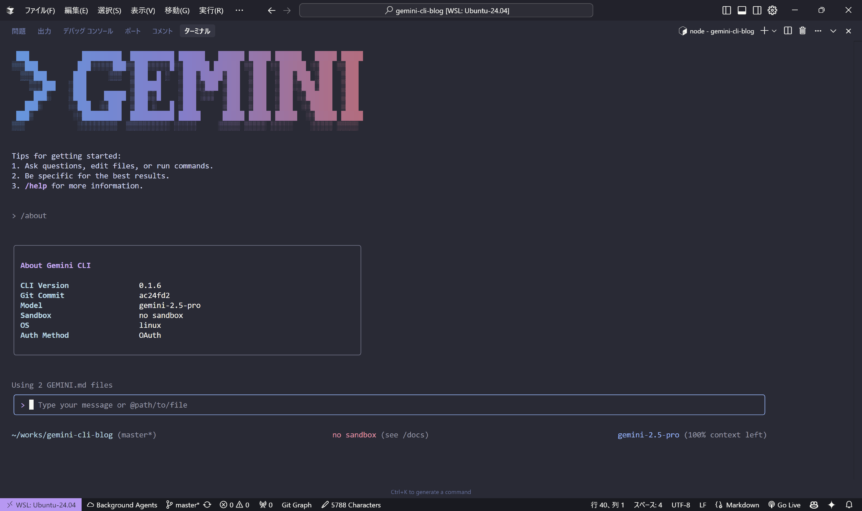Show errors and warnings count

tap(234, 505)
